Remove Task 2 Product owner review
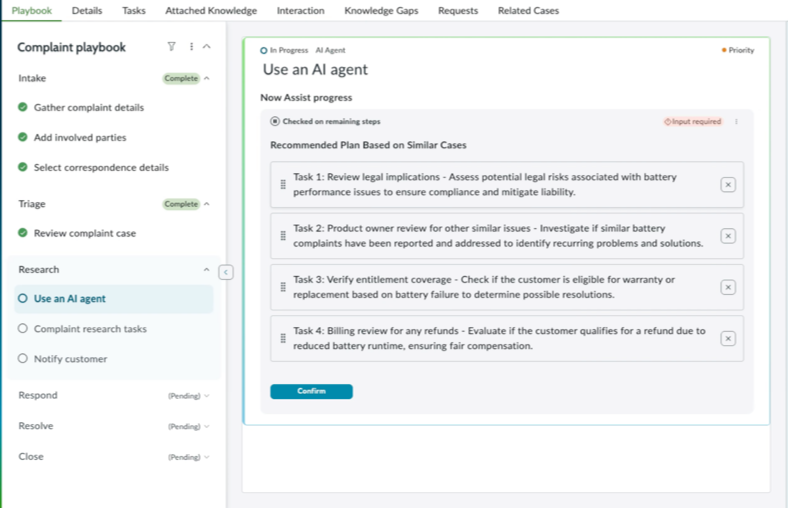 click(x=728, y=236)
